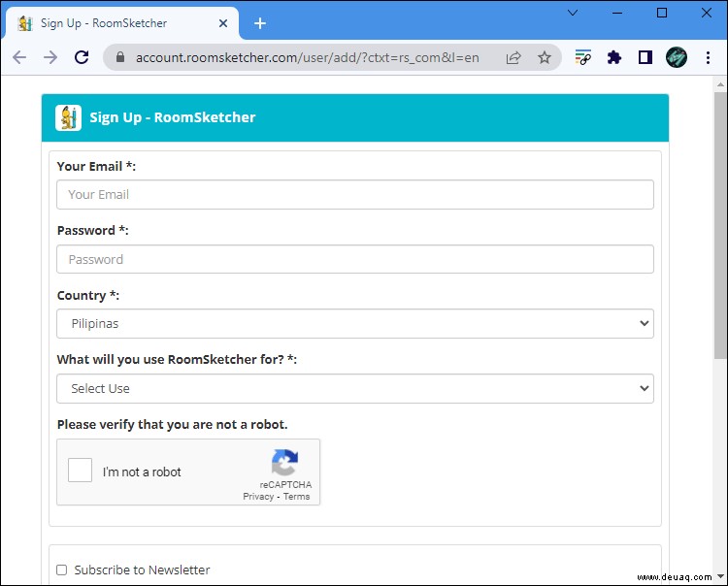Viewport: 728px width, 586px height.
Task: Open a new browser tab
Action: coord(260,23)
